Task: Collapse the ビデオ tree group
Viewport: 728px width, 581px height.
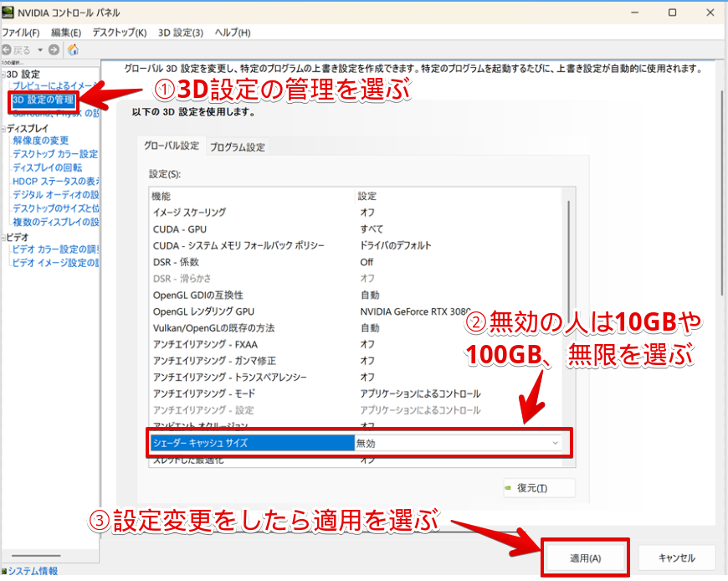Action: click(x=3, y=237)
